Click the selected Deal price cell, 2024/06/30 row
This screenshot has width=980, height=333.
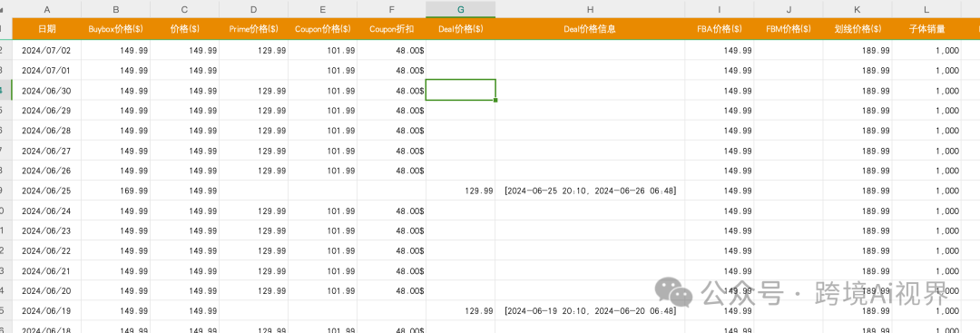coord(461,91)
